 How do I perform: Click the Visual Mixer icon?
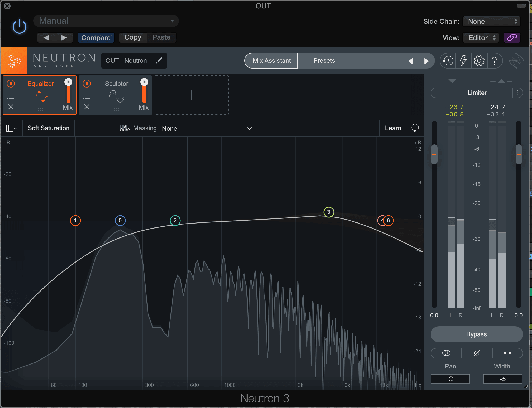(516, 61)
